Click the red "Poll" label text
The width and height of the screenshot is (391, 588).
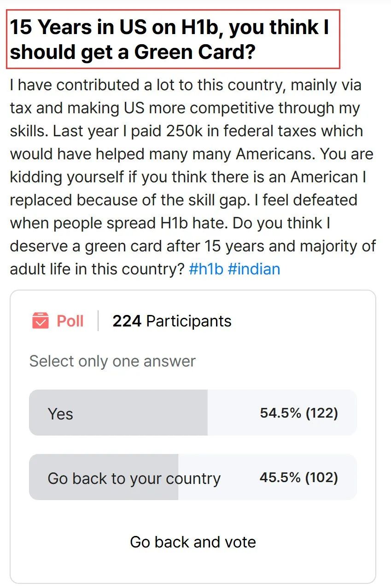click(x=70, y=321)
